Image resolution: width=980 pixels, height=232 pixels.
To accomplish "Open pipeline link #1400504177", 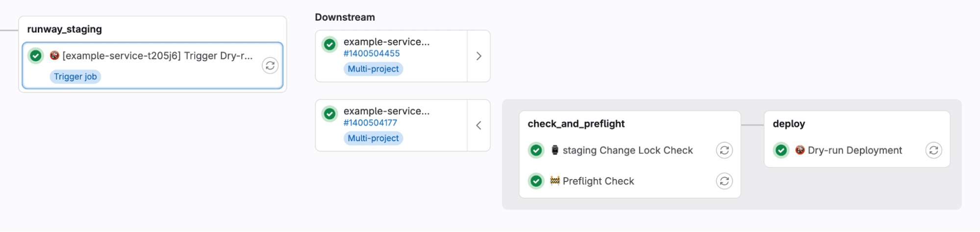I will click(370, 123).
